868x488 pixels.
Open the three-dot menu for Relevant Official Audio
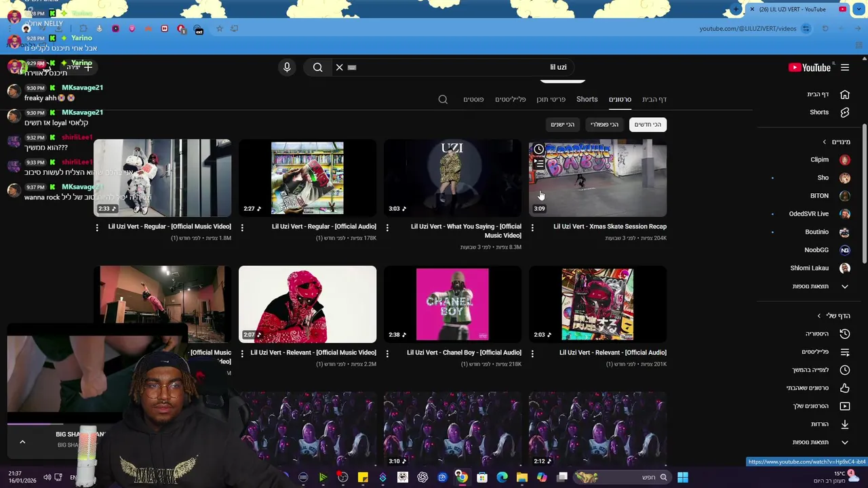pos(532,354)
